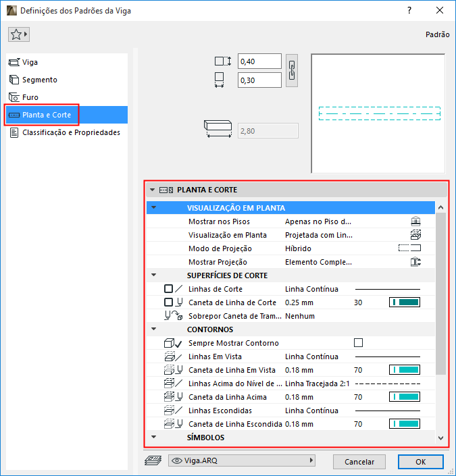Screen dimensions: 456x476
Task: Click Sempre Mostrar Contorno row icon
Action: (x=173, y=343)
